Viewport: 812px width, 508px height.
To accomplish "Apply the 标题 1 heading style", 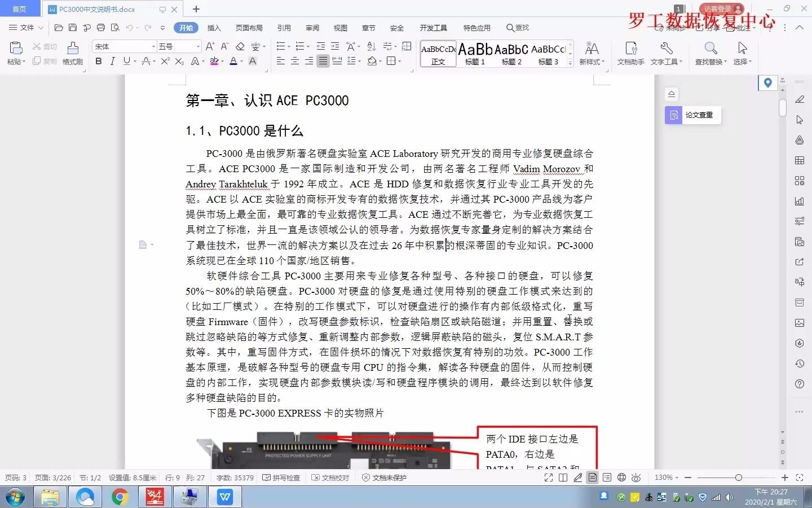I will [475, 54].
